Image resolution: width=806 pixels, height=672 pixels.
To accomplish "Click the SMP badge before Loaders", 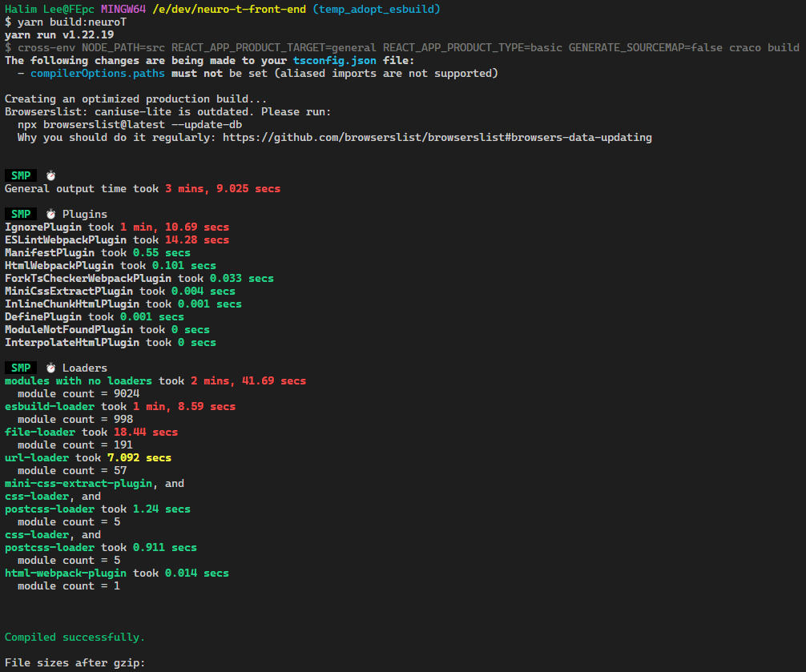I will [x=21, y=368].
